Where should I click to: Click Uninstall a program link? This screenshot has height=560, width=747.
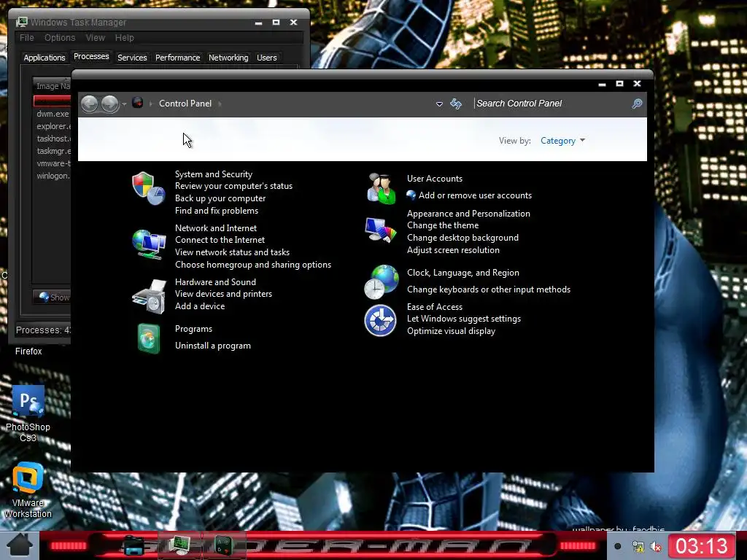click(x=212, y=346)
